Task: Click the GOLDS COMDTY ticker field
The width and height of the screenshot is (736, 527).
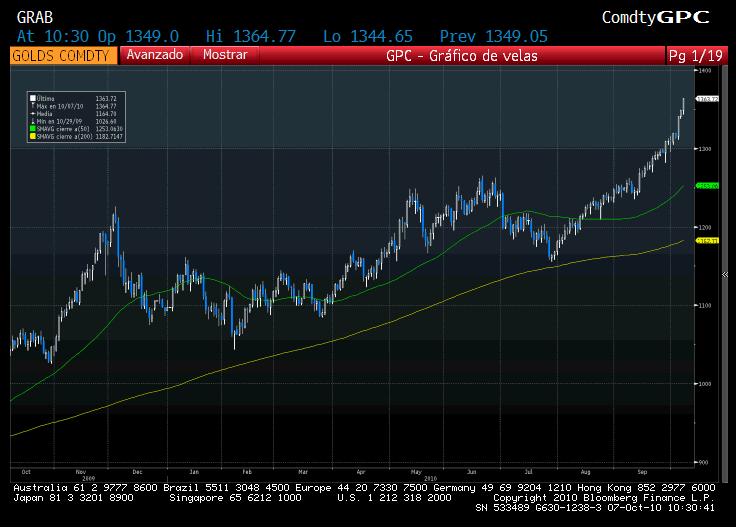Action: tap(64, 56)
